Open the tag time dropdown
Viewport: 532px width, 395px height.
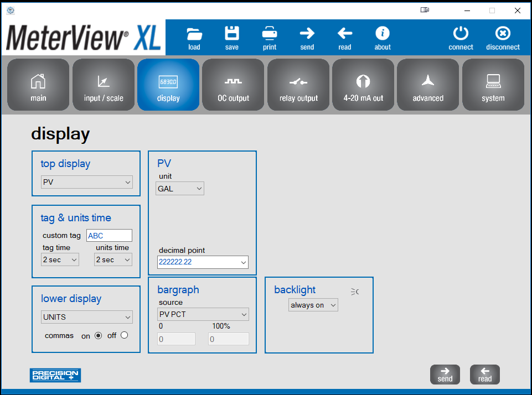click(x=60, y=259)
